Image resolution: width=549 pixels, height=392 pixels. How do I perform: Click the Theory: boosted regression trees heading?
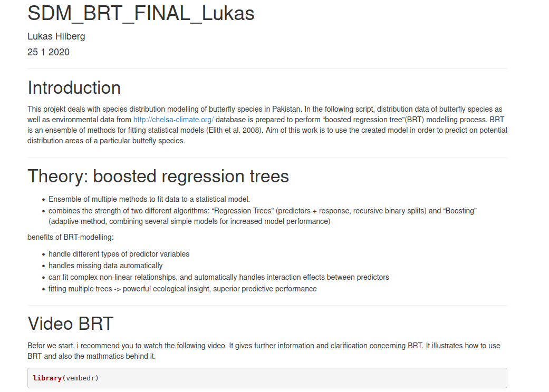coord(158,176)
